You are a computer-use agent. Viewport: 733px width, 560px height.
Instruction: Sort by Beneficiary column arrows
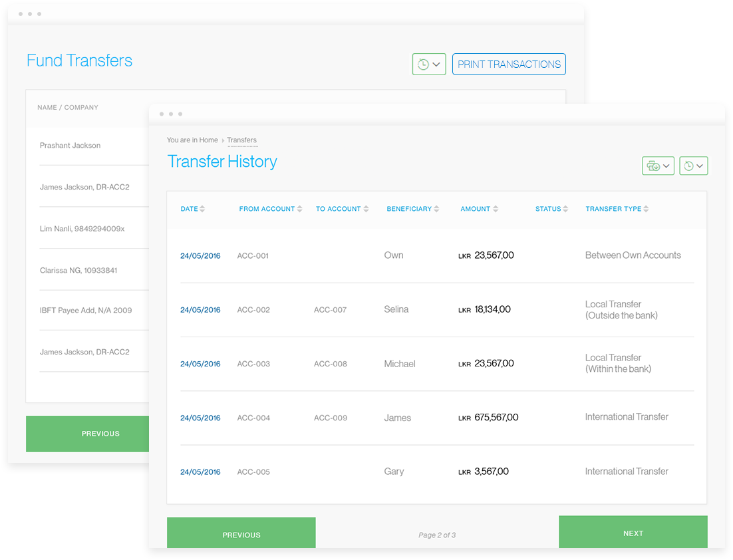[x=436, y=209]
